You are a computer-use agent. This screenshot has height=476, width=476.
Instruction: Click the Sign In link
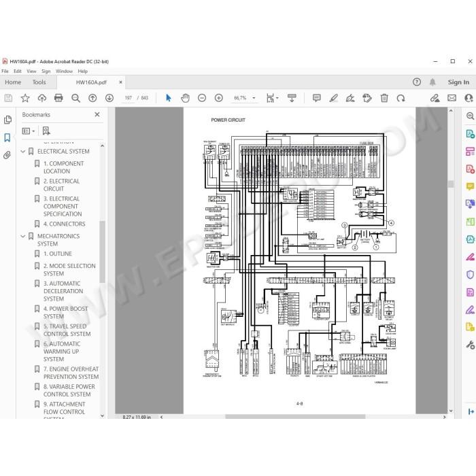tap(458, 82)
